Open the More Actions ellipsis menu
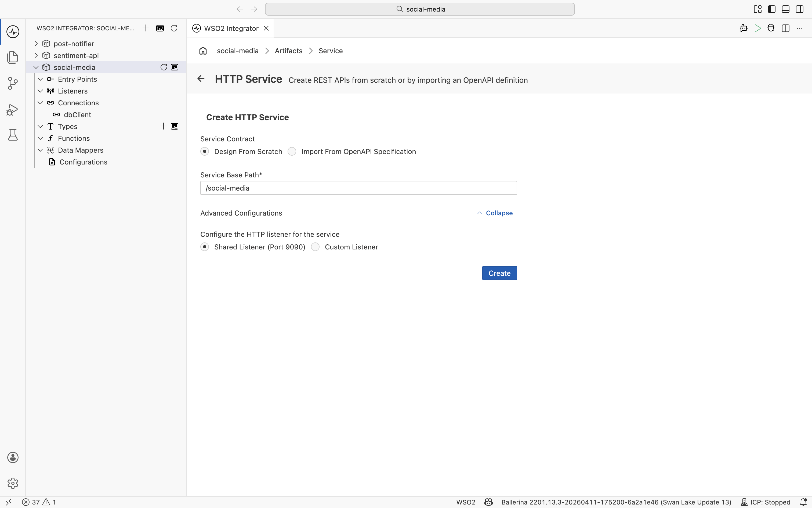812x508 pixels. (x=800, y=28)
